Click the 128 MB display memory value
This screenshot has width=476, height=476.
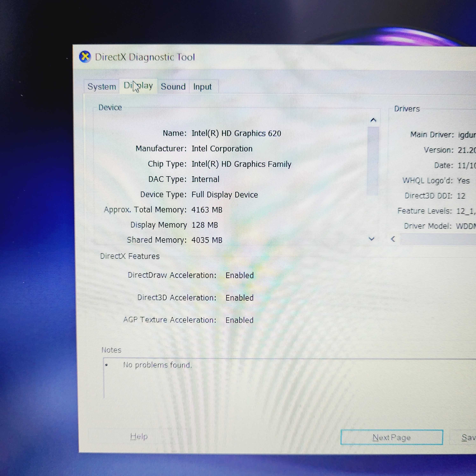[205, 225]
